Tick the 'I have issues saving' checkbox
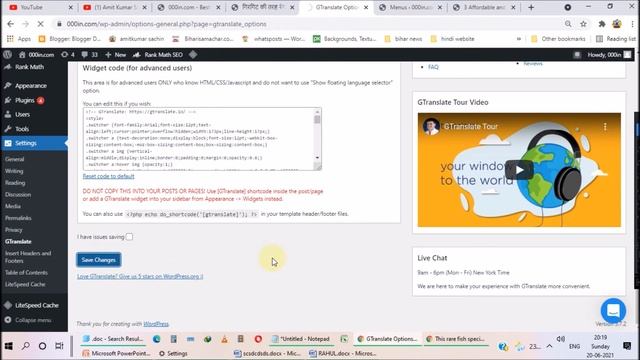The height and width of the screenshot is (360, 640). (129, 237)
